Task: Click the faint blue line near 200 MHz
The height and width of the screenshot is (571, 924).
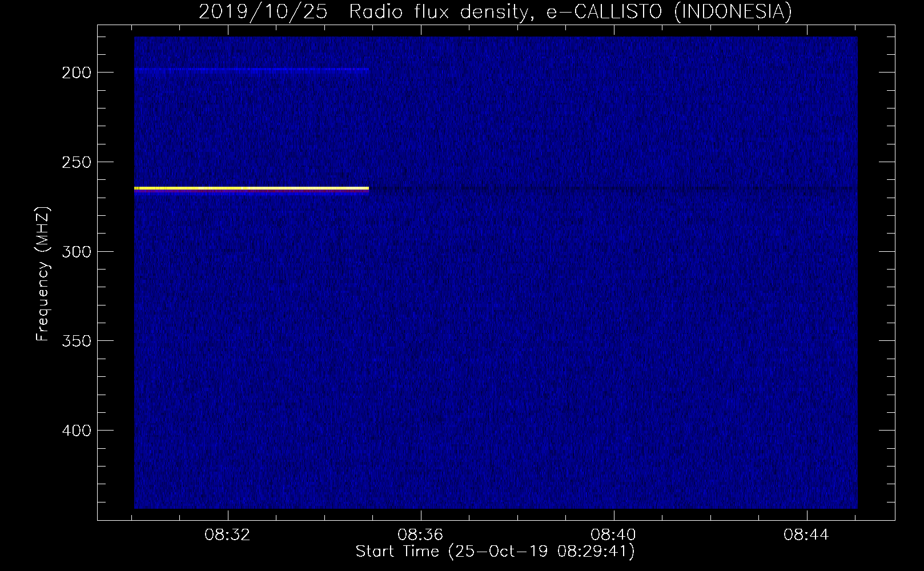Action: click(251, 69)
